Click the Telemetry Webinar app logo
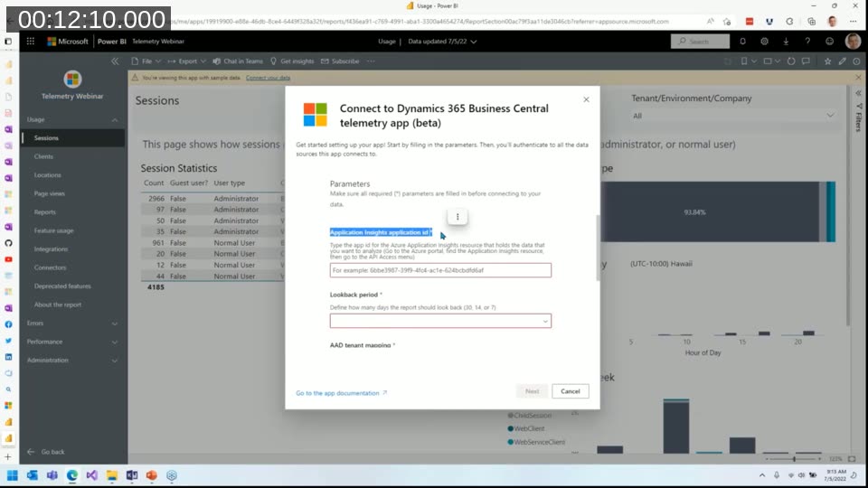 click(x=72, y=80)
